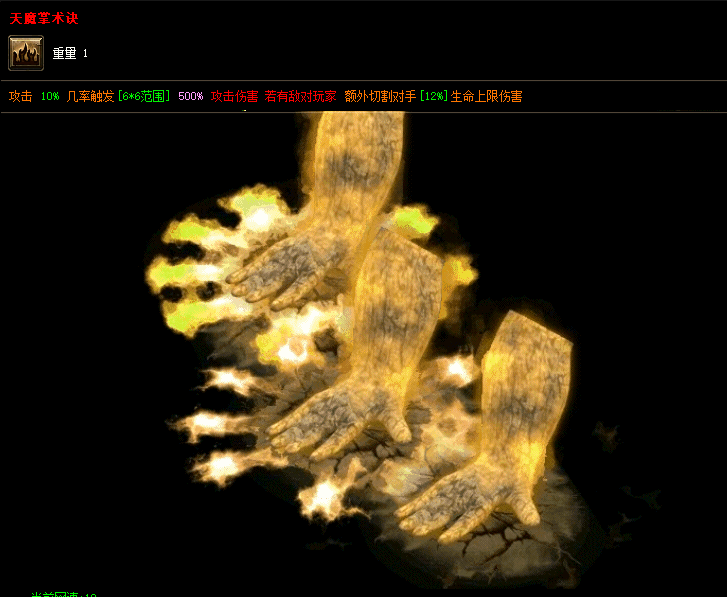Click the green [12%] percentage value
727x597 pixels.
click(434, 96)
